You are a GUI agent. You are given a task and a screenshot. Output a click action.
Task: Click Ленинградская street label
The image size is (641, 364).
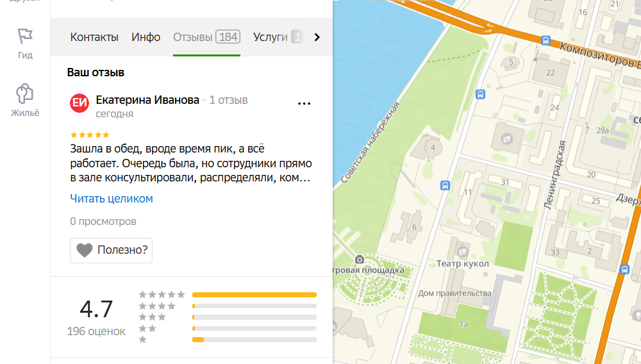554,175
